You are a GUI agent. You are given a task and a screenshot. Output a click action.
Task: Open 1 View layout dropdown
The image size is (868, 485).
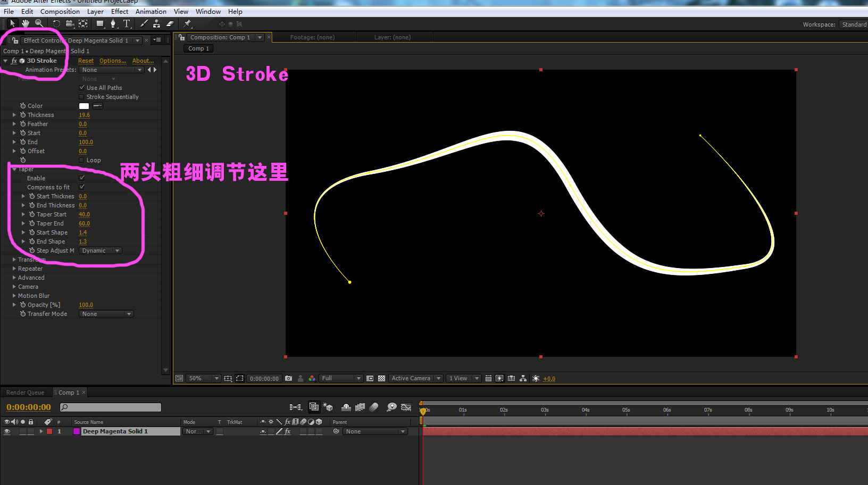463,379
